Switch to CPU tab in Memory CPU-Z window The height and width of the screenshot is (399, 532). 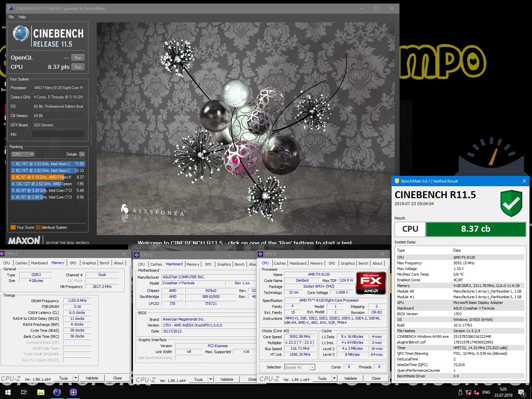point(7,263)
